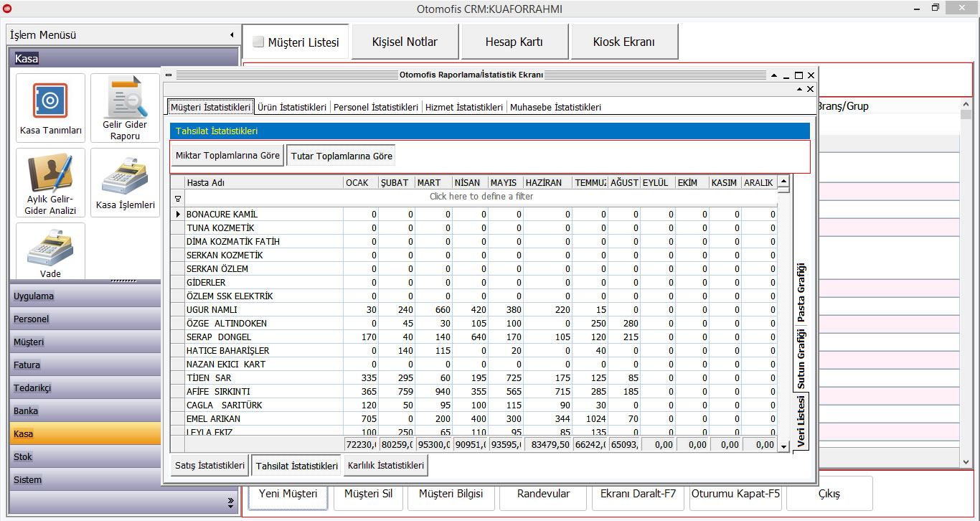This screenshot has height=521, width=980.
Task: Click the grid scrollbar down arrow
Action: coord(783,446)
